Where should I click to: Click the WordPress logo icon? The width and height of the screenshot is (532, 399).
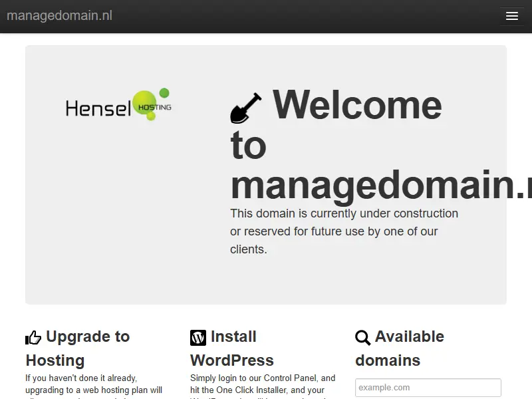coord(198,338)
